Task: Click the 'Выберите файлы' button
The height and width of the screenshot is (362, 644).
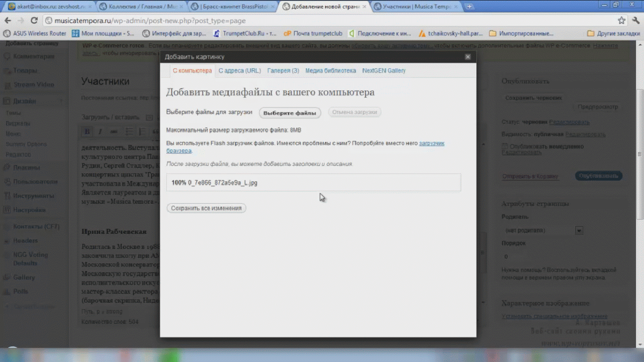Action: pyautogui.click(x=290, y=113)
